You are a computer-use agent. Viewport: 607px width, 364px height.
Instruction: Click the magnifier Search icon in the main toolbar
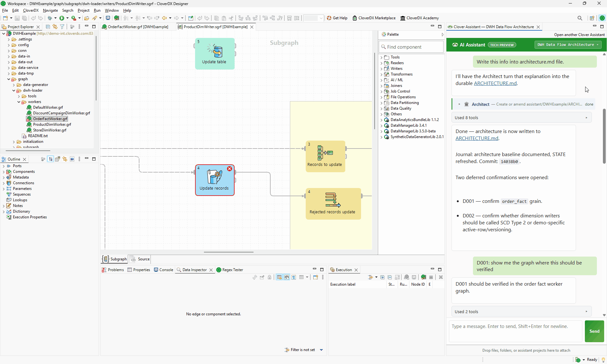pyautogui.click(x=580, y=18)
